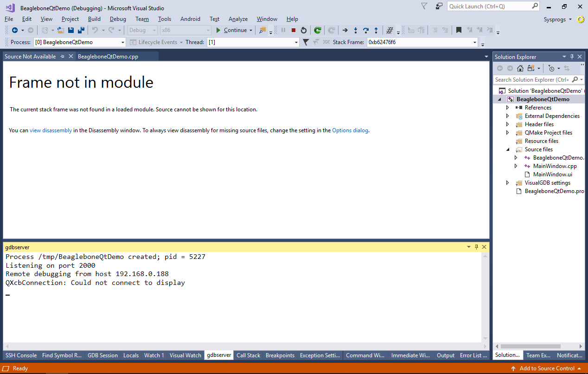Screen dimensions: 588x374
Task: Select MainWindow.cpp in Solution Explorer
Action: [555, 166]
